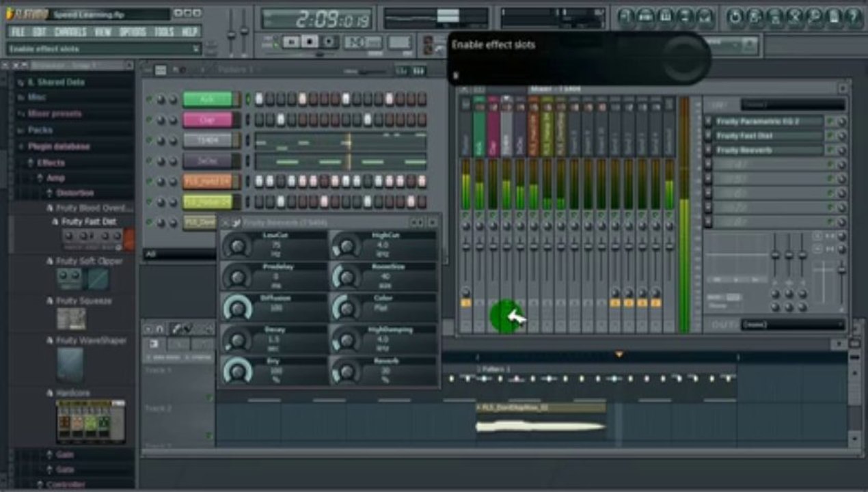
Task: Open the step sequencer graph editor icon
Action: coord(401,70)
